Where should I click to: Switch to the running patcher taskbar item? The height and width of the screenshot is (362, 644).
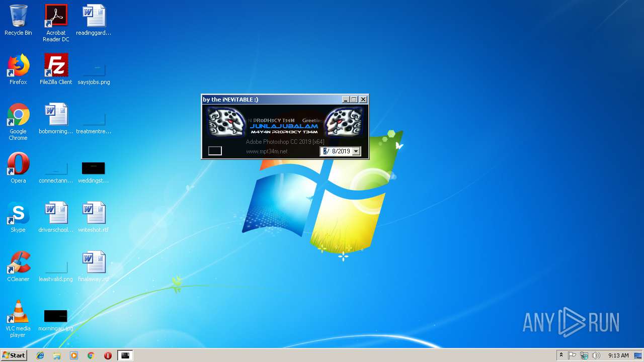tap(125, 355)
